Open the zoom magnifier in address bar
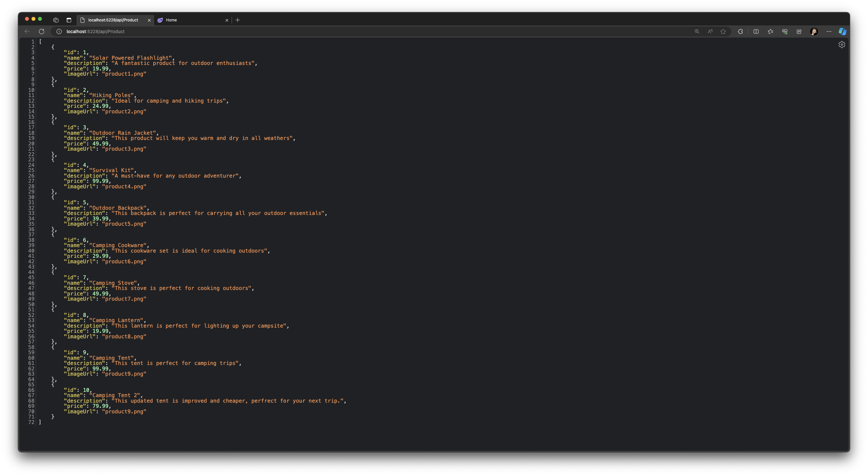Image resolution: width=868 pixels, height=476 pixels. pyautogui.click(x=697, y=31)
